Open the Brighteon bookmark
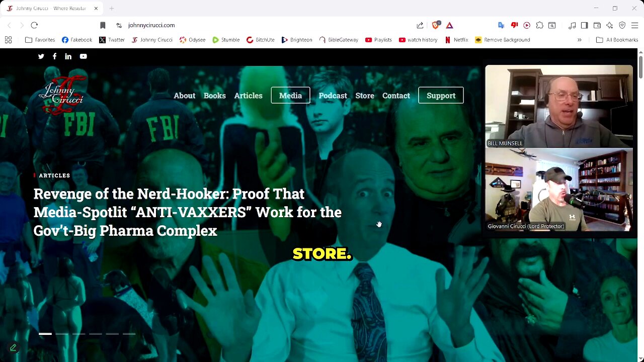 [x=297, y=40]
